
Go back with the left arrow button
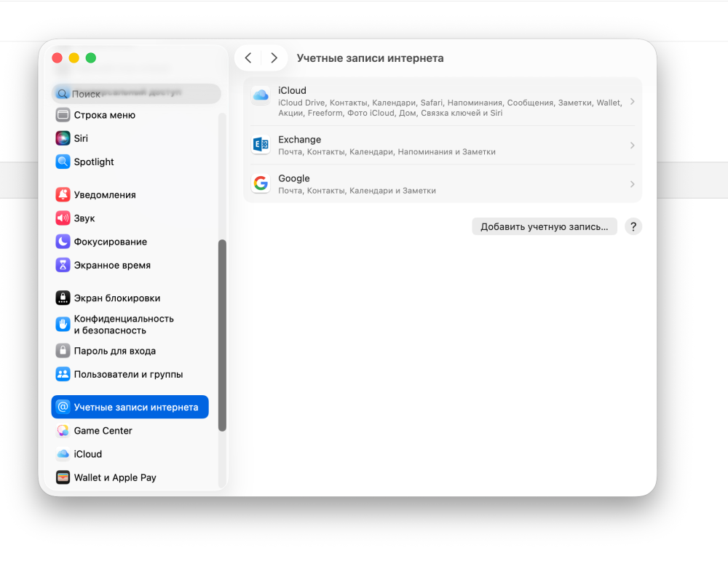248,58
